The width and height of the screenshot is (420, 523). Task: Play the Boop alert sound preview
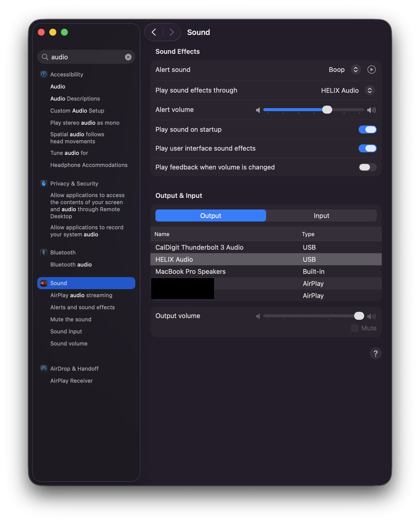point(371,70)
